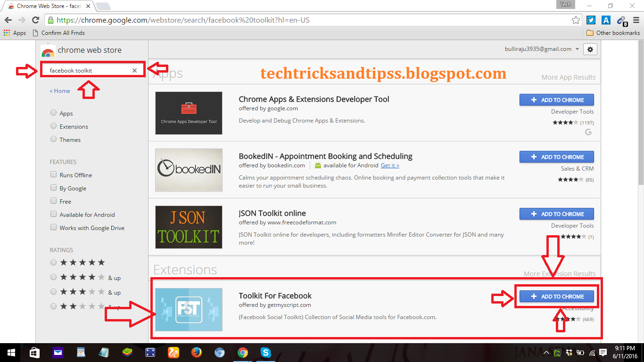Open More App Results

[x=569, y=77]
